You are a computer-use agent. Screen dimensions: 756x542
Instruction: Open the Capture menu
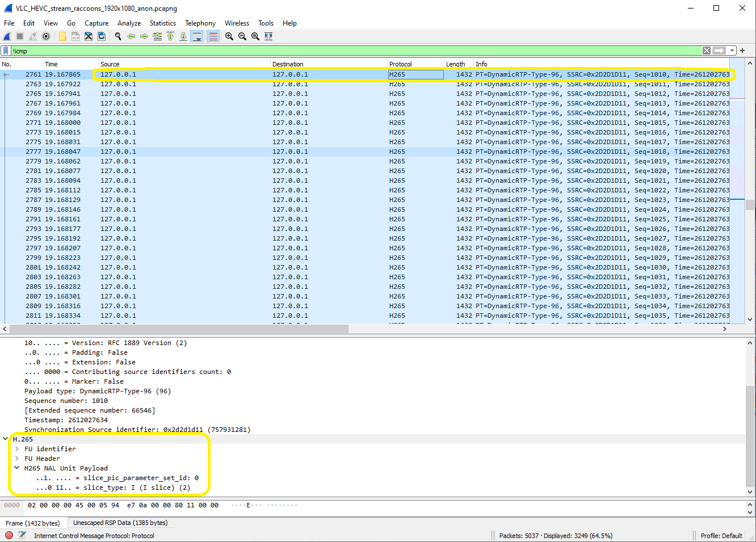click(x=96, y=23)
